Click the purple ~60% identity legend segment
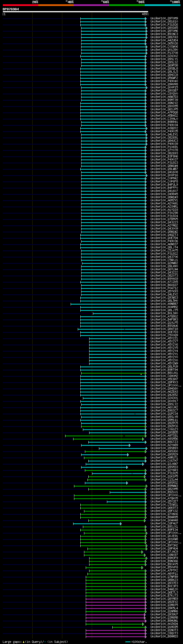The width and height of the screenshot is (183, 644). (91, 5)
